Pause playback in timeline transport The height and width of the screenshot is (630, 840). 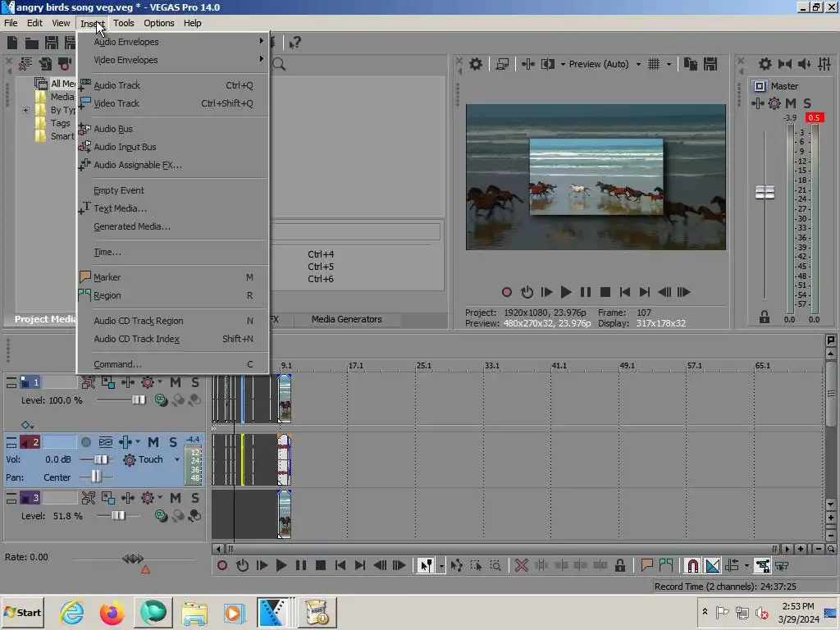tap(300, 566)
